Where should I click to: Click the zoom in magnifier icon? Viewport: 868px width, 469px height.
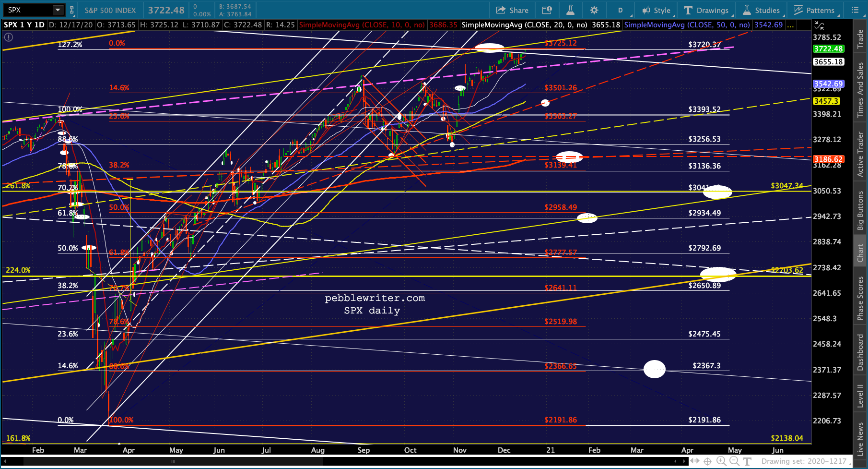(x=721, y=461)
